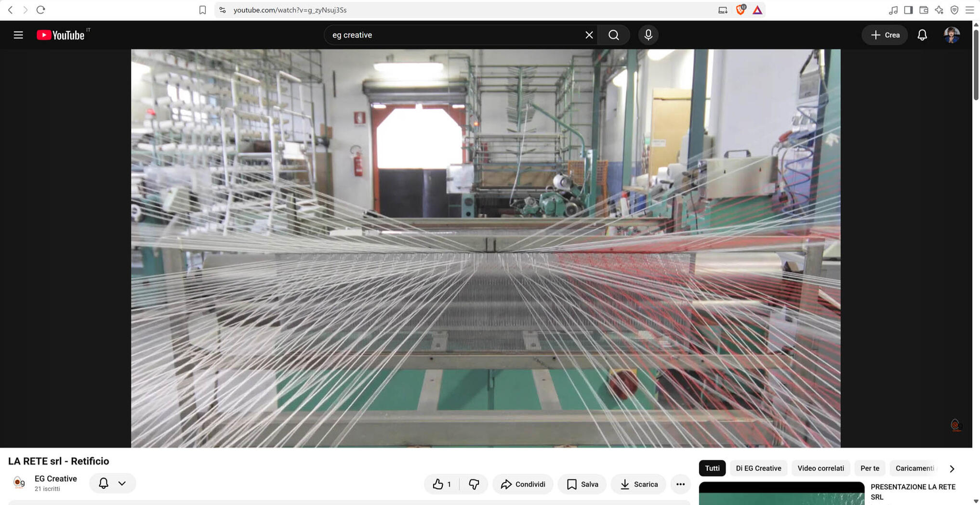Dislike the video with thumbs down

(474, 484)
